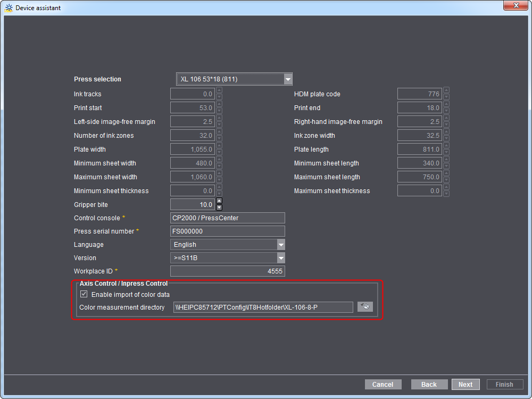The height and width of the screenshot is (399, 532).
Task: Open the Press selection dropdown
Action: coord(288,79)
